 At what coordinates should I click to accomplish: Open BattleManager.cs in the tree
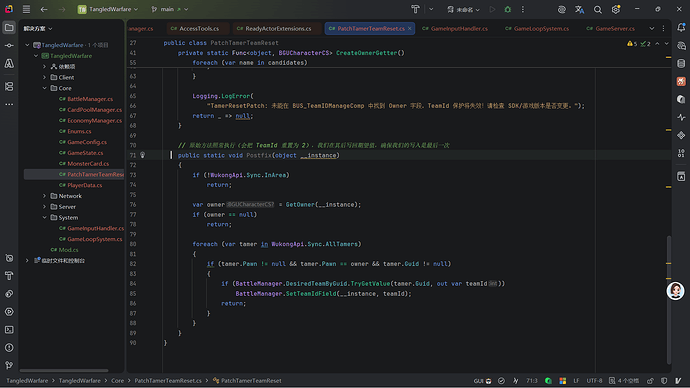click(90, 99)
